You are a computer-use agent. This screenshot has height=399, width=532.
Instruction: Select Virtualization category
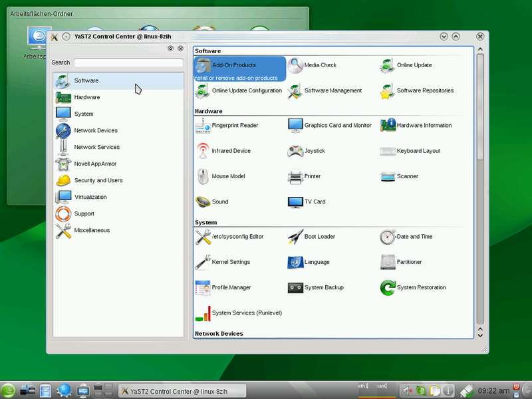pyautogui.click(x=118, y=197)
